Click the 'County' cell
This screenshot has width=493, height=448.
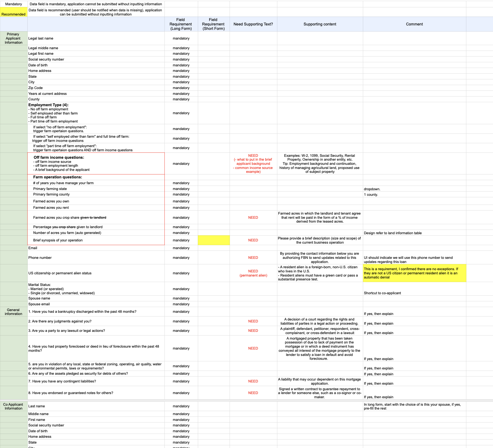pyautogui.click(x=96, y=99)
